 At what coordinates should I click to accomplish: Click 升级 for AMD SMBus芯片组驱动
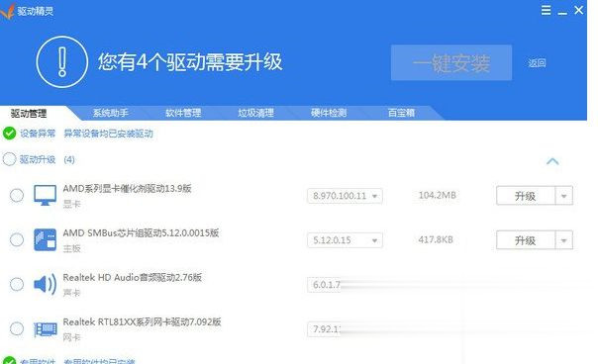click(526, 240)
